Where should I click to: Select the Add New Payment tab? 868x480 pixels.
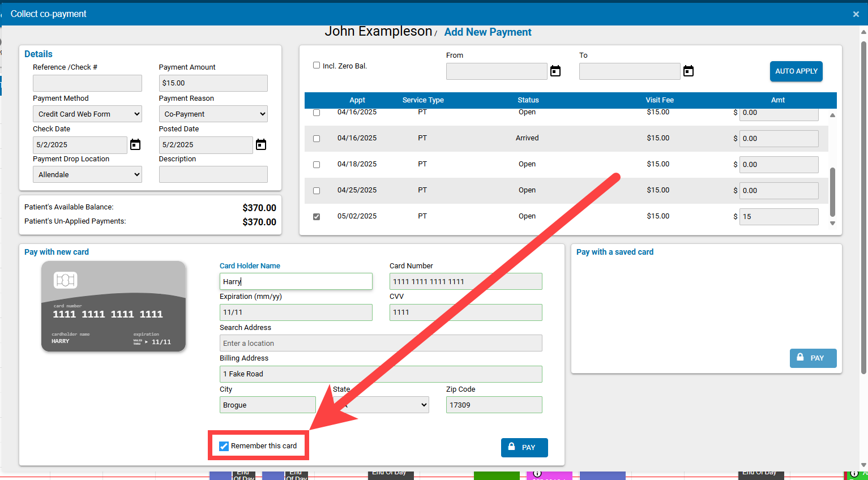(488, 32)
